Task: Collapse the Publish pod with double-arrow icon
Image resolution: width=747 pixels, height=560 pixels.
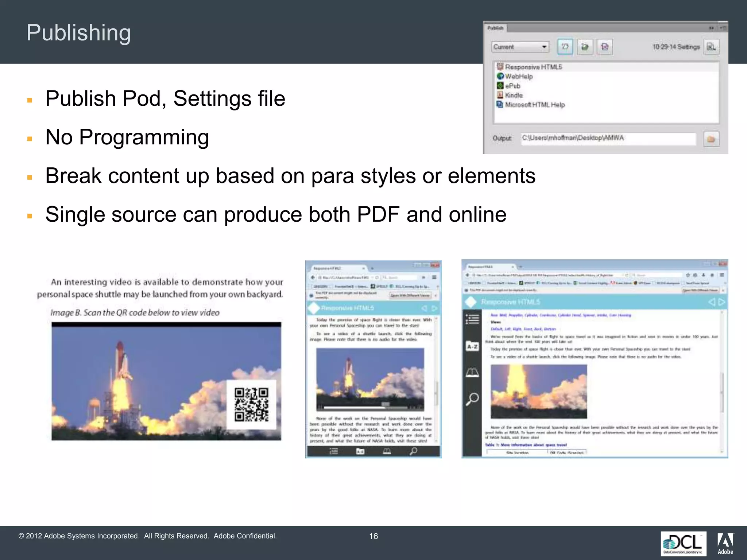Action: [x=711, y=28]
